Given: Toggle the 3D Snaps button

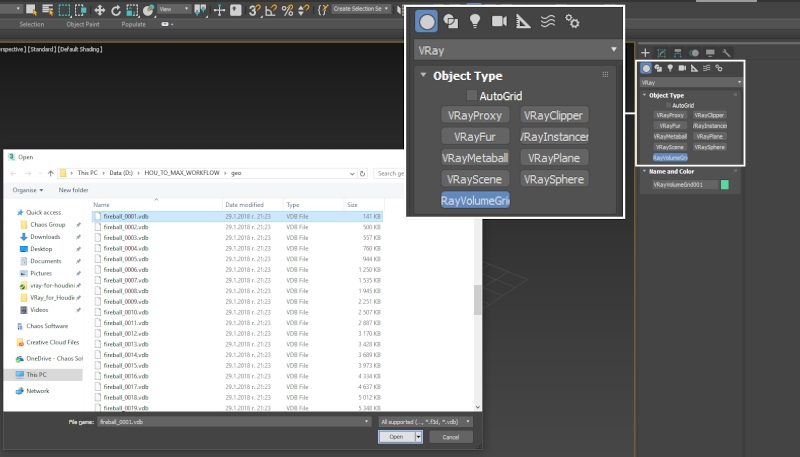Looking at the screenshot, I should tap(253, 9).
